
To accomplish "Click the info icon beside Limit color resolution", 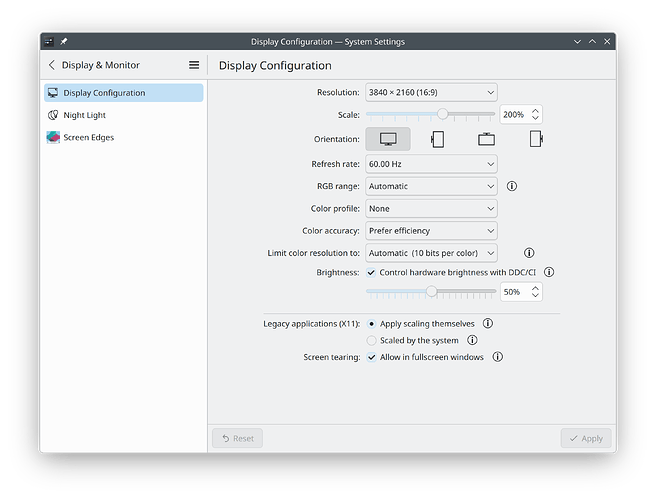I will click(529, 253).
